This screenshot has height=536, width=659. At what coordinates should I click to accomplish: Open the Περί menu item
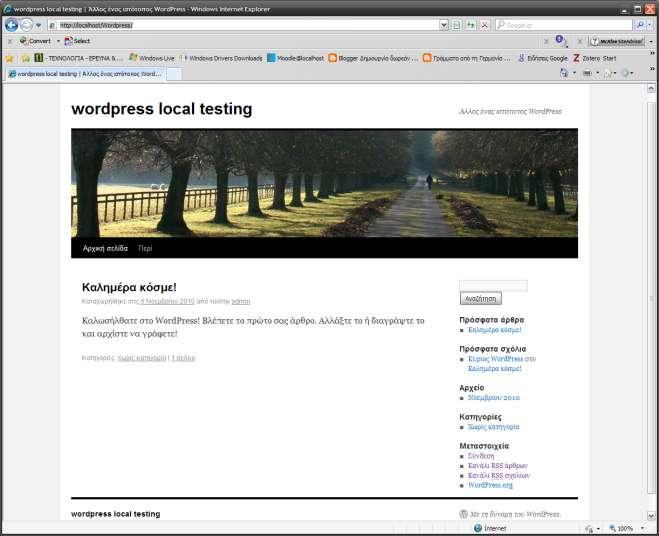(x=145, y=248)
